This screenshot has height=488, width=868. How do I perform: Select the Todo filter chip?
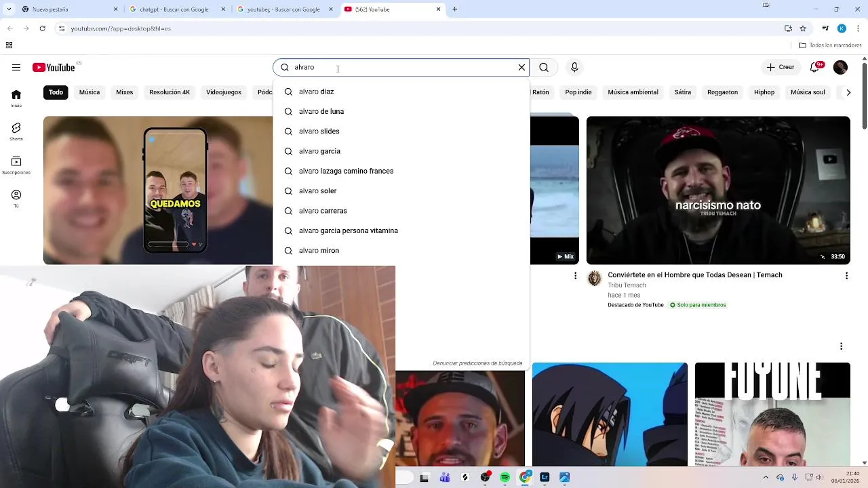(56, 92)
